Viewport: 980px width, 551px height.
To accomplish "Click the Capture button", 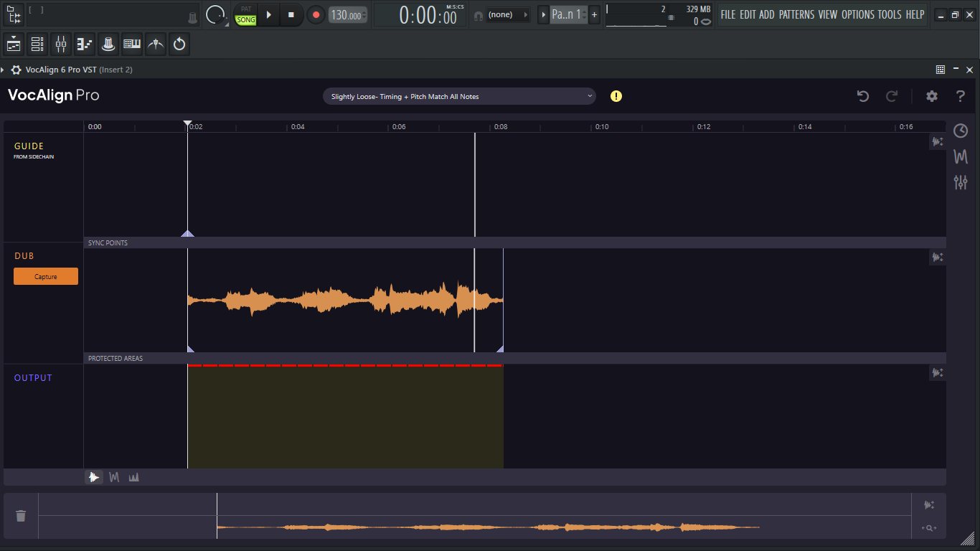I will coord(46,276).
